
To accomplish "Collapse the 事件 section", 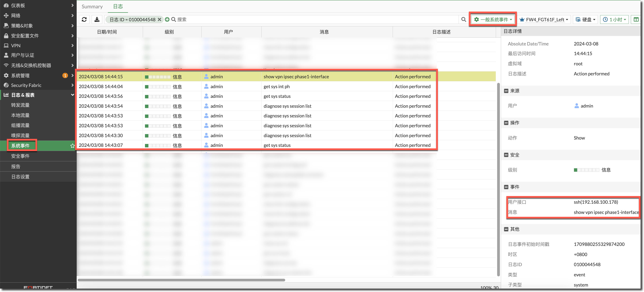I will tap(506, 187).
